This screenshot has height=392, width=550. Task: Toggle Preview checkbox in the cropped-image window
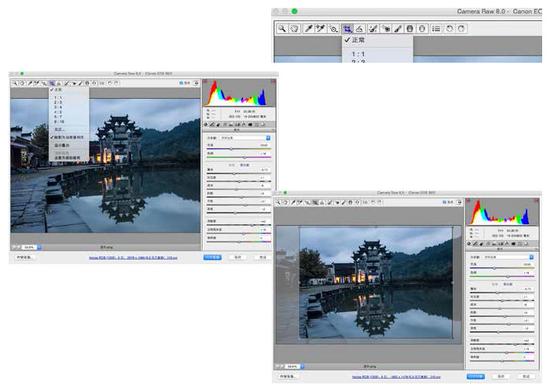445,202
